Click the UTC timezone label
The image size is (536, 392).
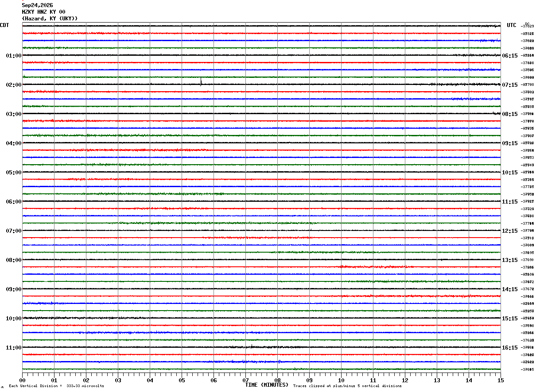(x=512, y=25)
